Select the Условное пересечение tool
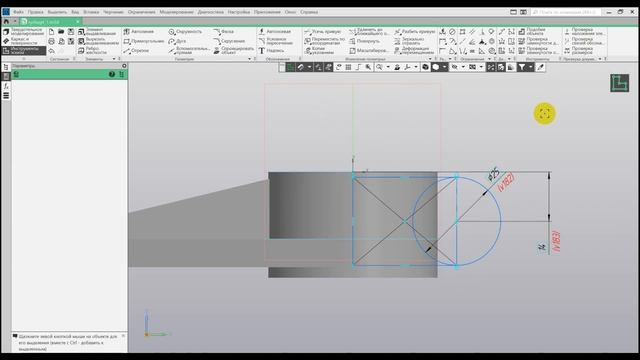This screenshot has width=640, height=360. point(276,41)
